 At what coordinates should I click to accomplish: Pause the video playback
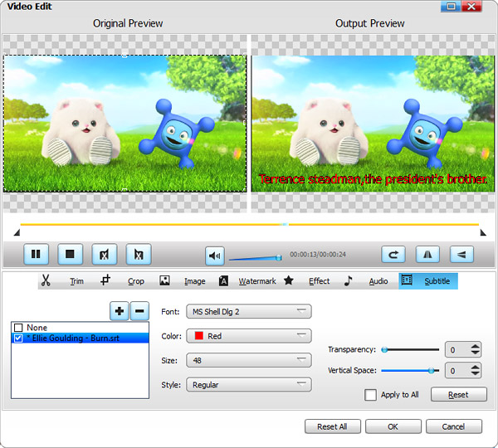point(37,254)
